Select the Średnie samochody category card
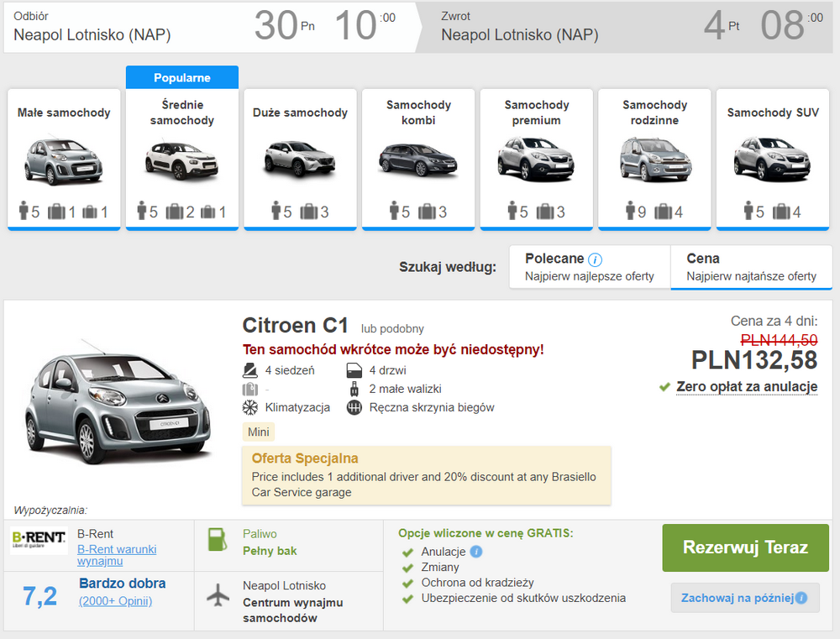The image size is (840, 639). click(x=182, y=160)
